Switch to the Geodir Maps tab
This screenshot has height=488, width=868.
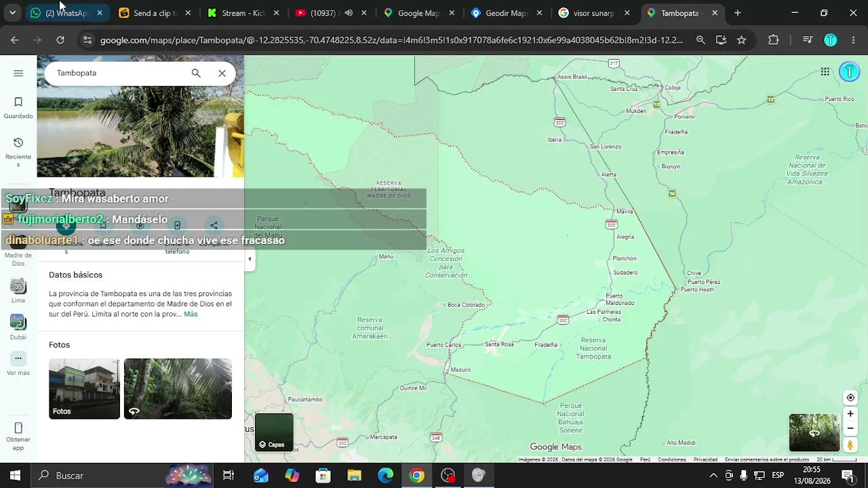(x=506, y=13)
